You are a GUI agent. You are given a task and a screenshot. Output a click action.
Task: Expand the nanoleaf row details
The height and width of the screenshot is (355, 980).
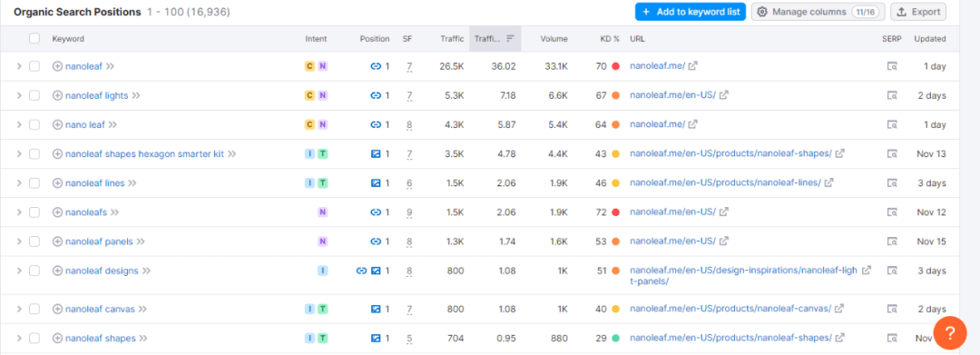(x=19, y=66)
